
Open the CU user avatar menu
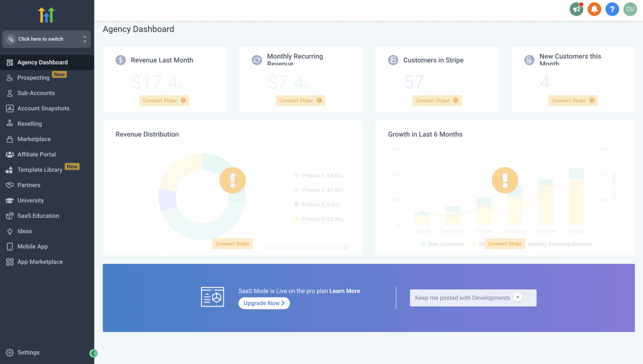630,9
